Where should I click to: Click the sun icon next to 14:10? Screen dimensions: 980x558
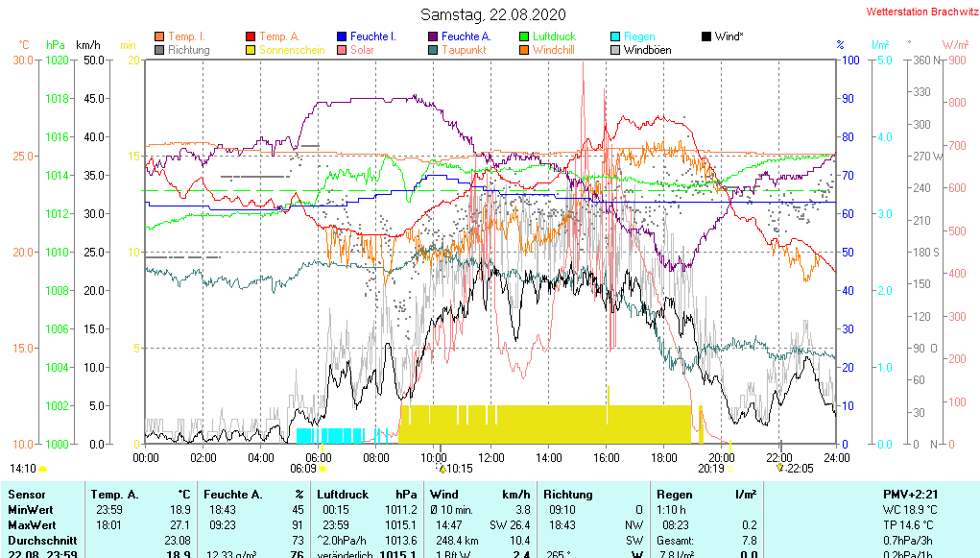tap(43, 469)
